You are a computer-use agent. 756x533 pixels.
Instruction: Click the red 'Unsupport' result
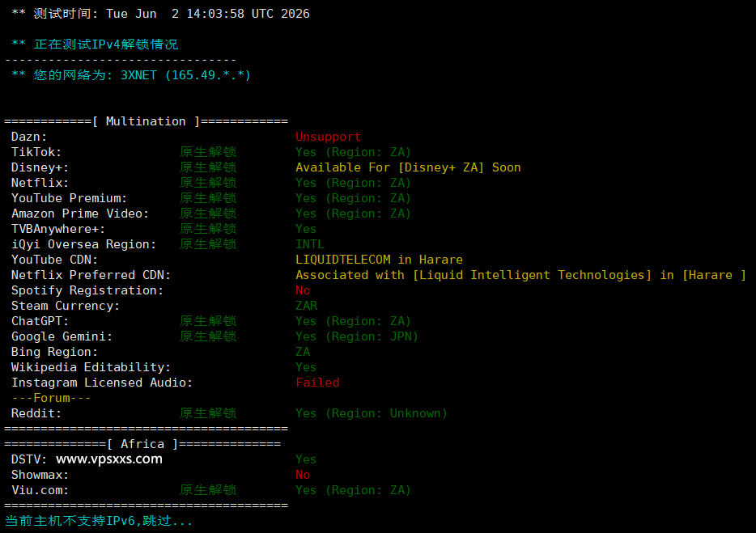click(x=329, y=137)
